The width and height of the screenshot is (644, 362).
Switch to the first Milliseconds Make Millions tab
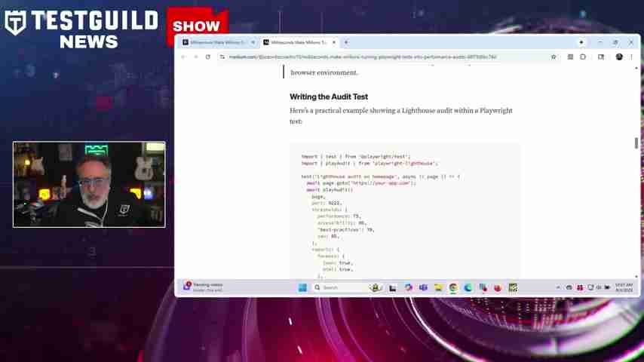[x=215, y=42]
